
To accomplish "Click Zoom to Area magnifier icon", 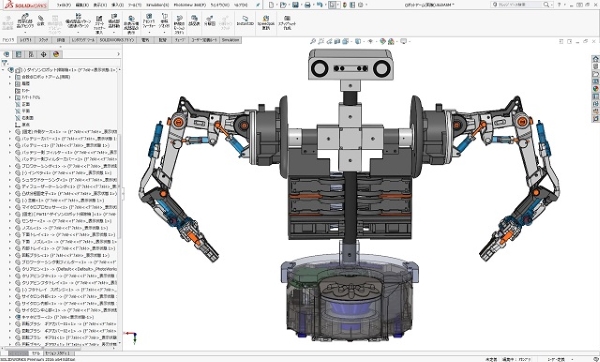I will click(x=321, y=41).
